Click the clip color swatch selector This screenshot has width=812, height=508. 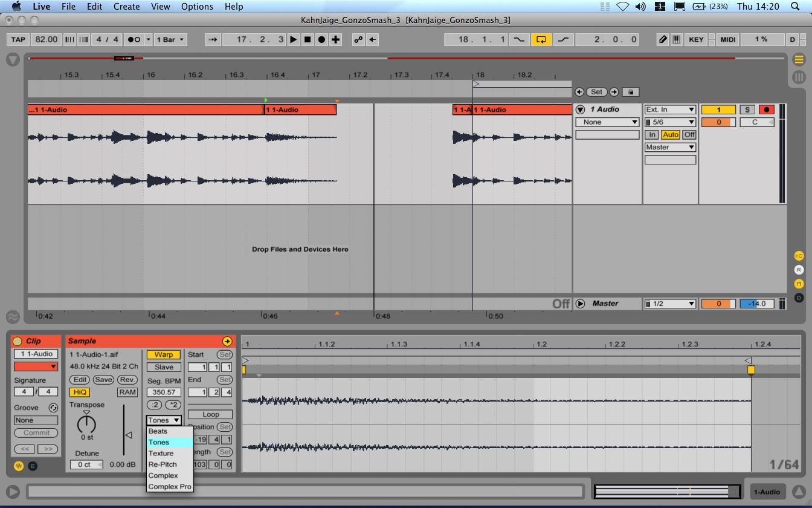(36, 366)
